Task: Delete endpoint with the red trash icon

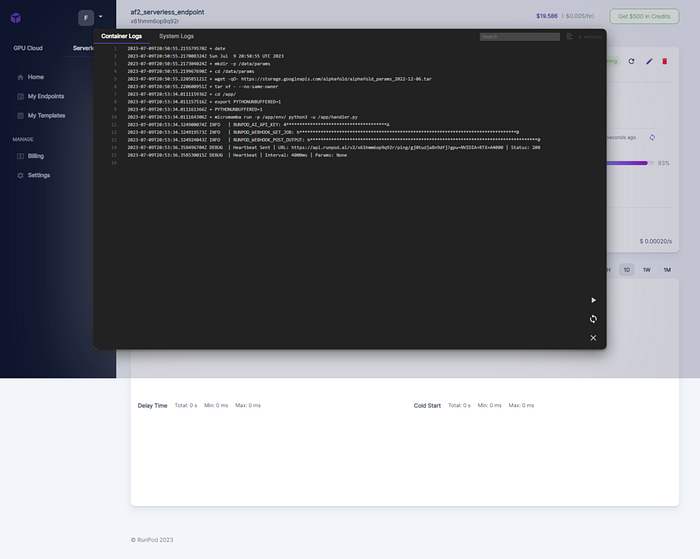Action: tap(665, 61)
